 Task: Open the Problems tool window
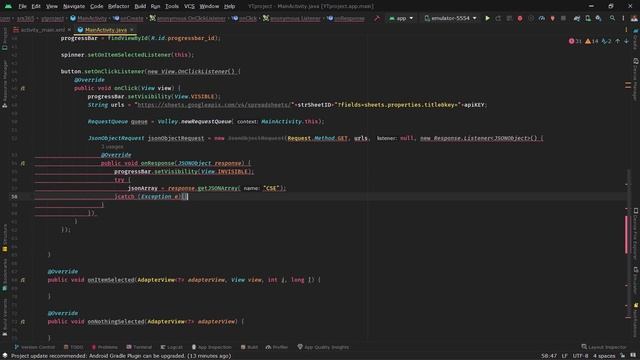[x=104, y=347]
